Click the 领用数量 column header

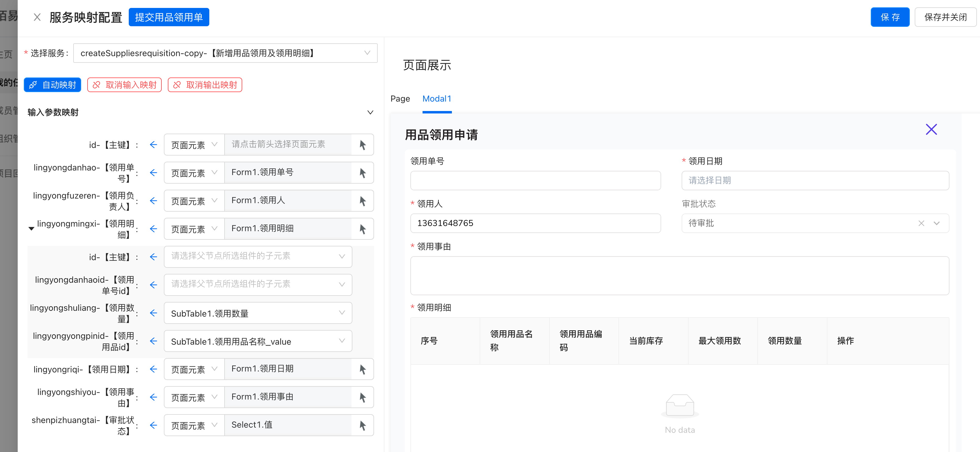(792, 341)
